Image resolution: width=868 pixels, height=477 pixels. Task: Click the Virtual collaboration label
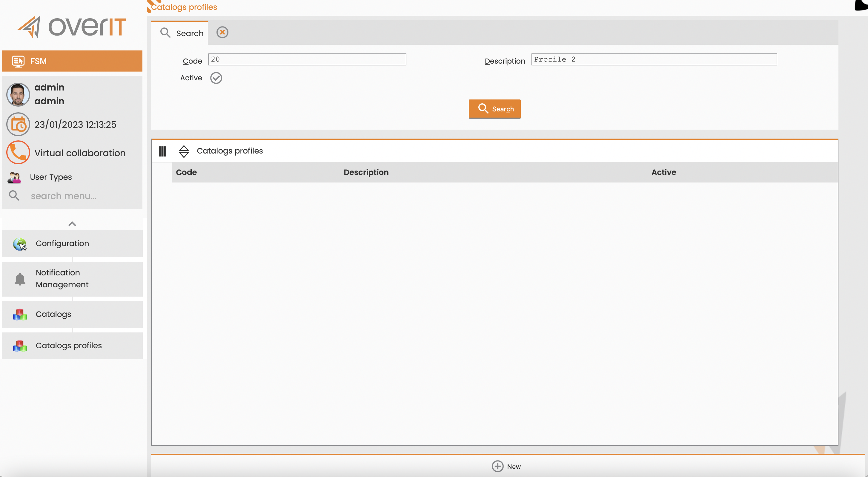80,153
